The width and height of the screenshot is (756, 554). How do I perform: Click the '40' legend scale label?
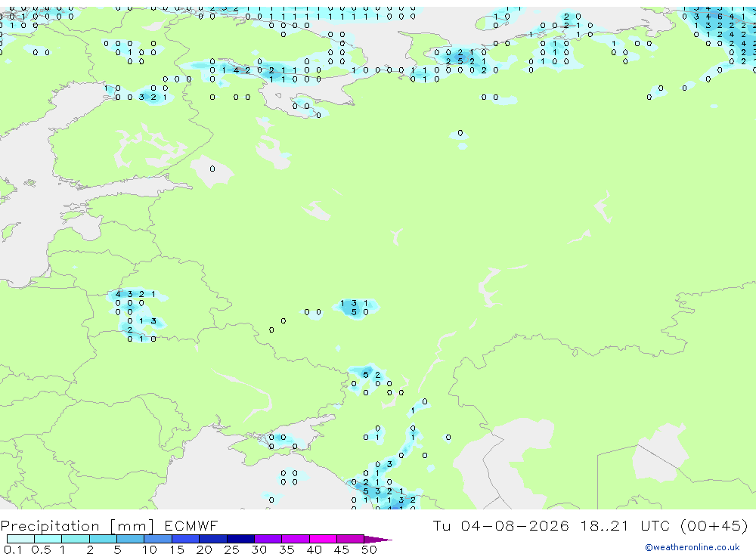pos(314,549)
